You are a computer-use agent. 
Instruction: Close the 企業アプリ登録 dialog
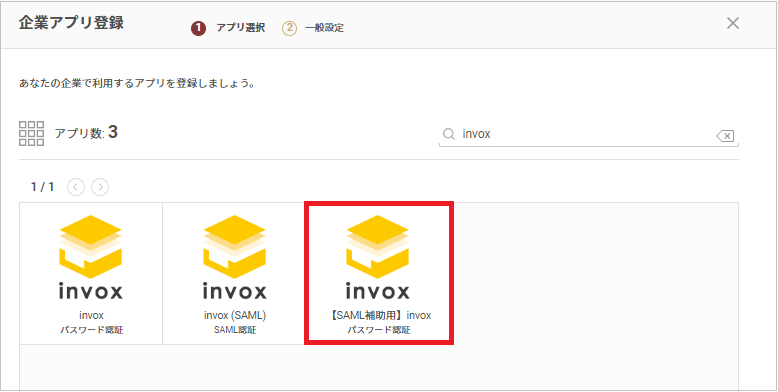(x=733, y=23)
